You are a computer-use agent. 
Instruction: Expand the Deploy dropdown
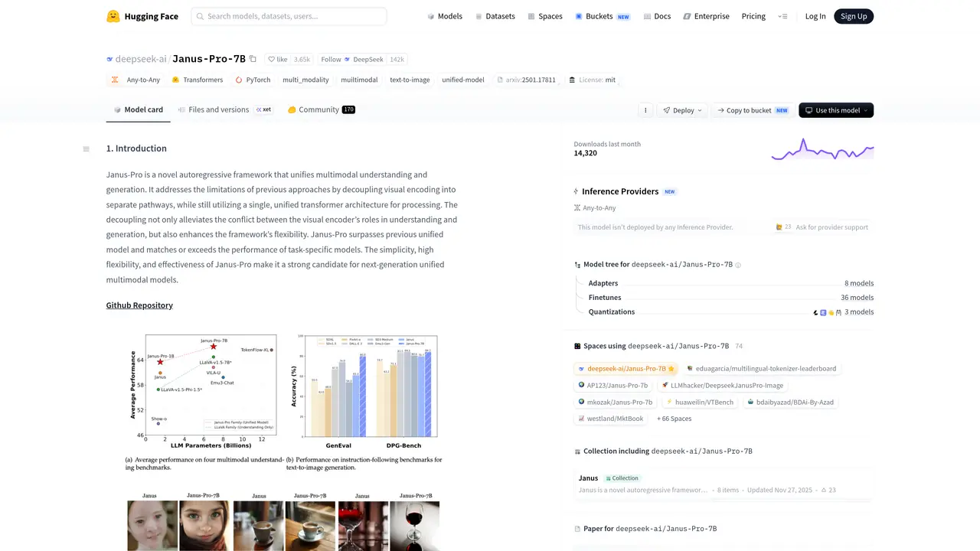click(684, 110)
